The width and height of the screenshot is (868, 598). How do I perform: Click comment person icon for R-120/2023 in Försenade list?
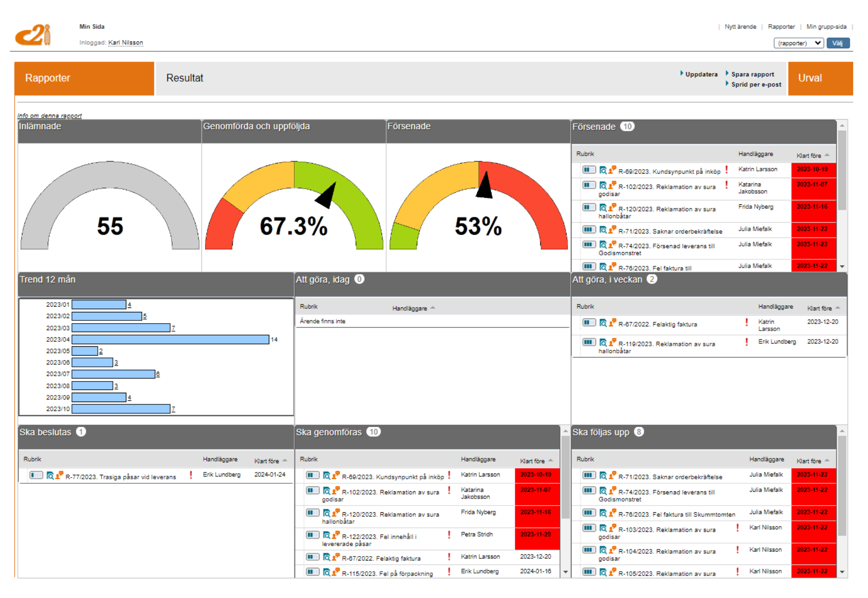(x=612, y=207)
